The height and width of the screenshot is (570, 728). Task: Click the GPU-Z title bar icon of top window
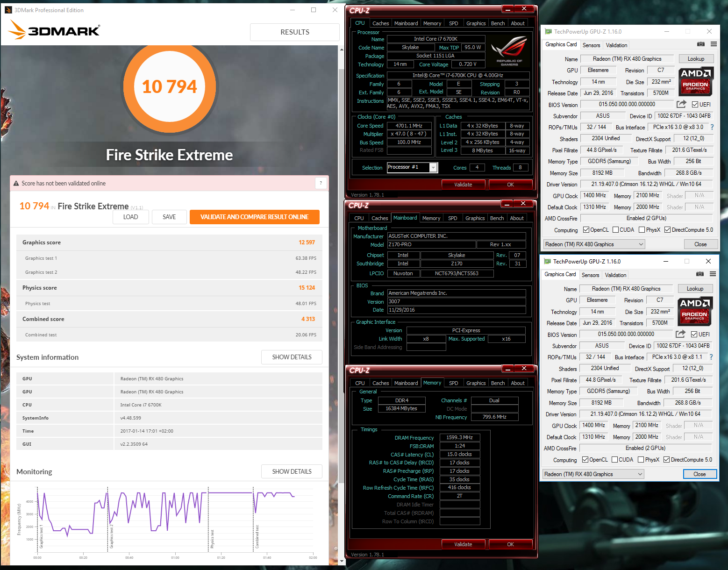pyautogui.click(x=549, y=31)
